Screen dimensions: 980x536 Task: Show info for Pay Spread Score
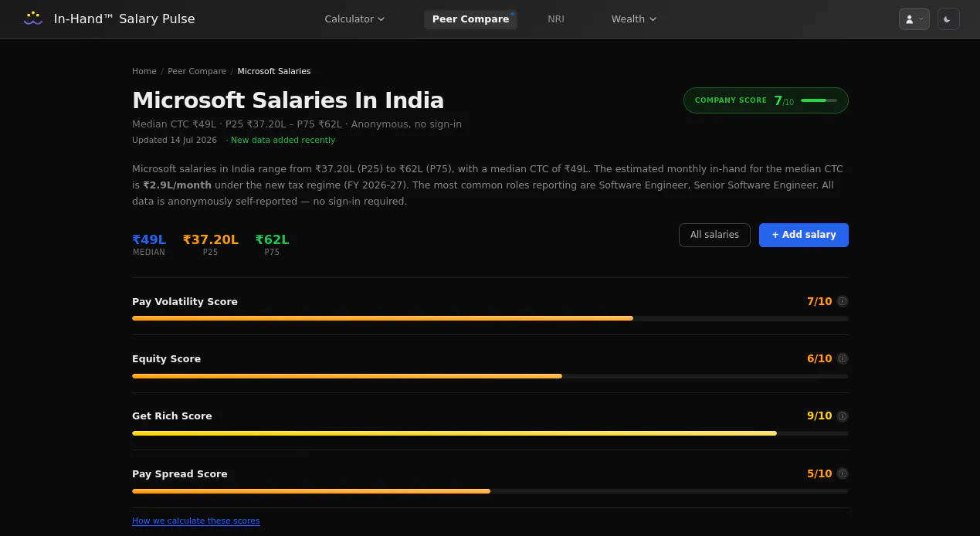843,473
